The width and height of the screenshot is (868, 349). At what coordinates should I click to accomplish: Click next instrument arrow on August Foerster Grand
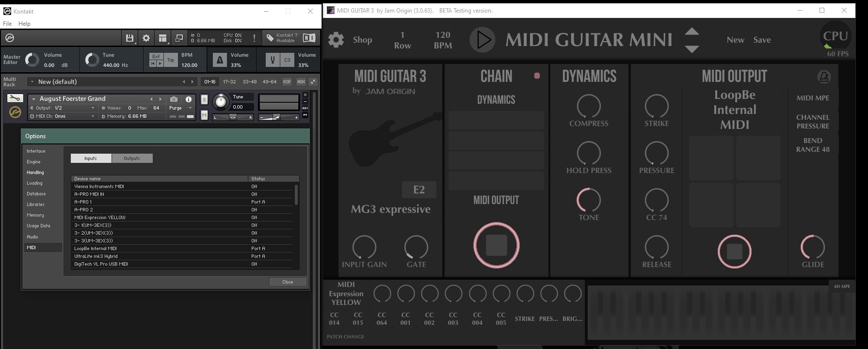click(x=161, y=99)
